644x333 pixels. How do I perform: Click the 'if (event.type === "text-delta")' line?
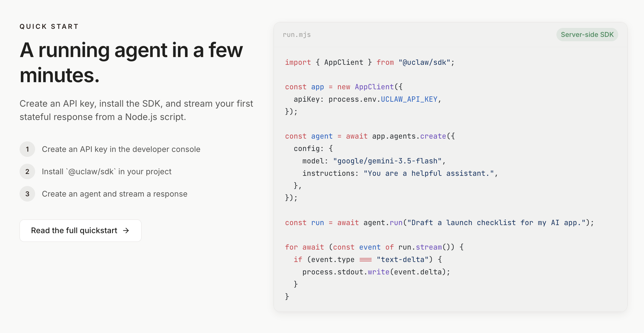(x=368, y=260)
